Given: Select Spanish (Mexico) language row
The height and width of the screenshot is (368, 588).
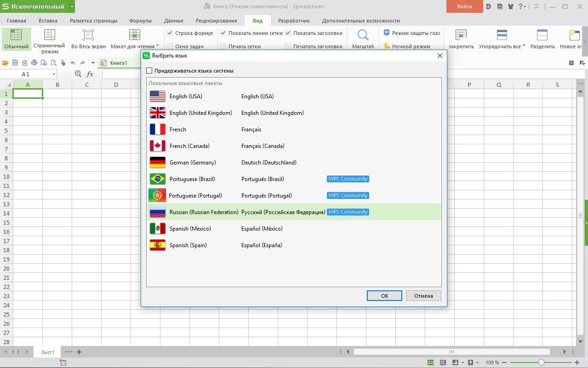Looking at the screenshot, I should coord(294,229).
